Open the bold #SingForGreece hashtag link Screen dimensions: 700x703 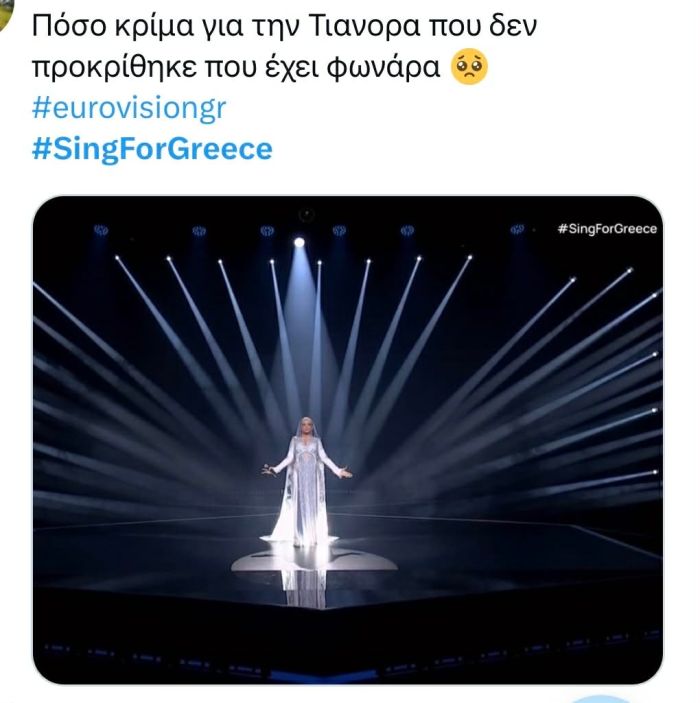pos(152,149)
